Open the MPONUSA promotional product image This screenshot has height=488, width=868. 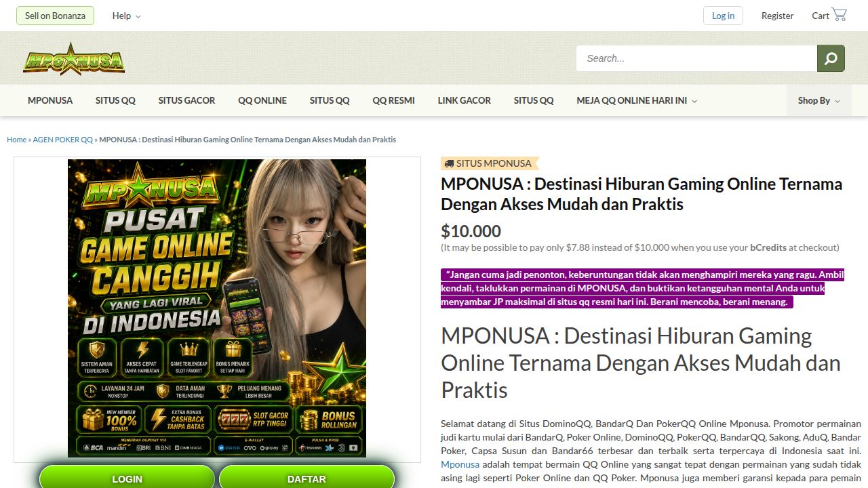pyautogui.click(x=217, y=308)
